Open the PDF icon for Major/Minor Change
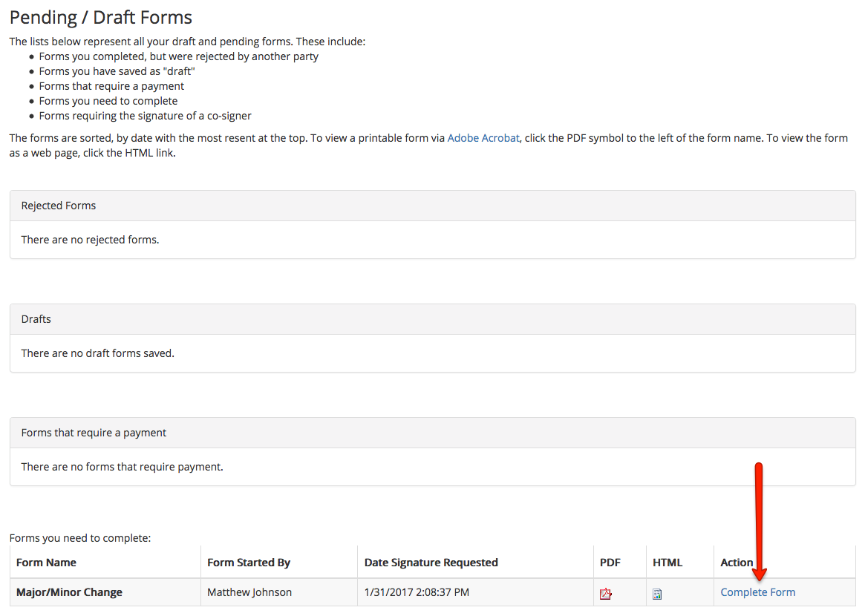The width and height of the screenshot is (865, 616). [x=606, y=594]
